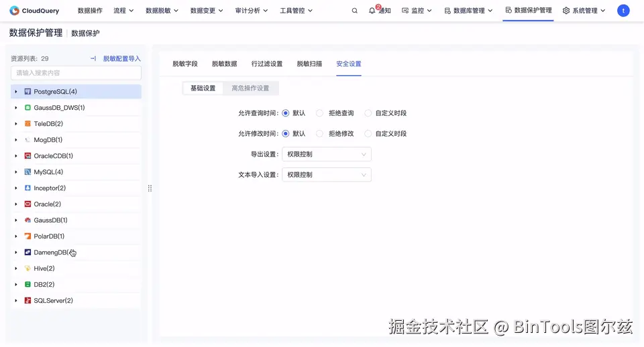Viewport: 644px width, 347px height.
Task: Open the search magnifier icon
Action: point(354,11)
